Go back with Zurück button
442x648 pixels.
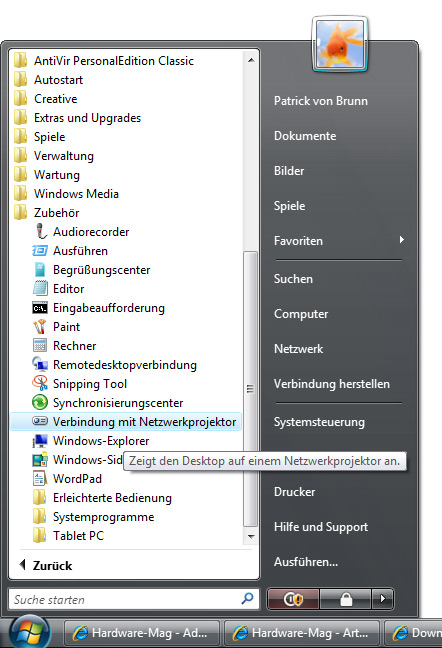click(46, 565)
